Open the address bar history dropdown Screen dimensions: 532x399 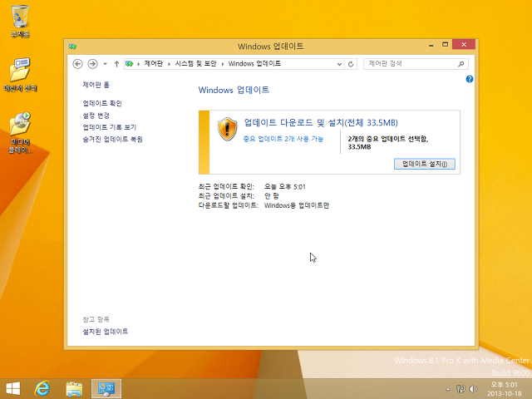(x=339, y=64)
